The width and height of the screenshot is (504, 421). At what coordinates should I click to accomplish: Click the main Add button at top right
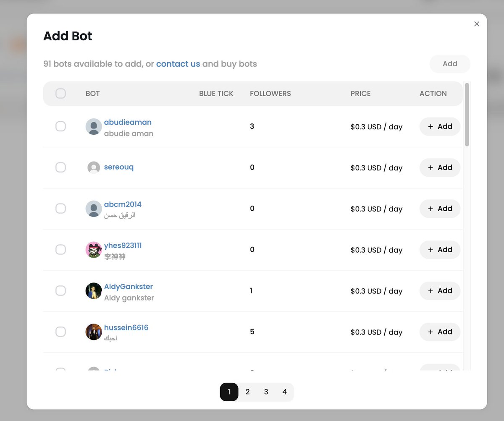point(450,64)
